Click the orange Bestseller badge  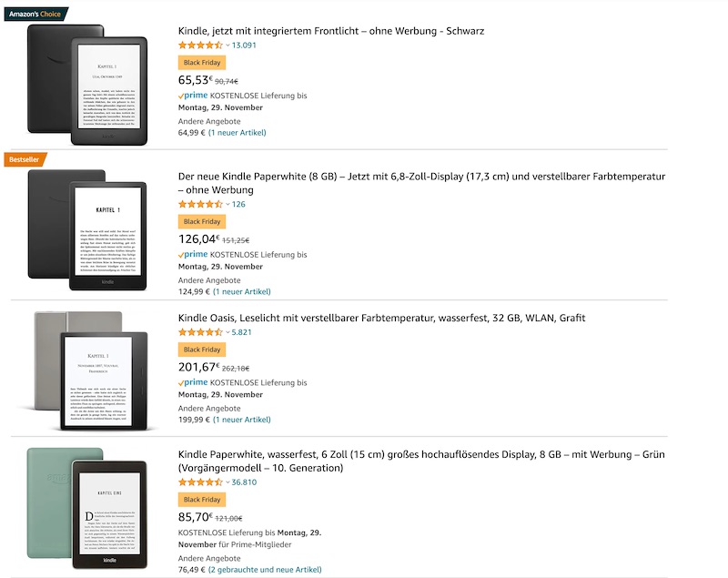click(x=25, y=160)
